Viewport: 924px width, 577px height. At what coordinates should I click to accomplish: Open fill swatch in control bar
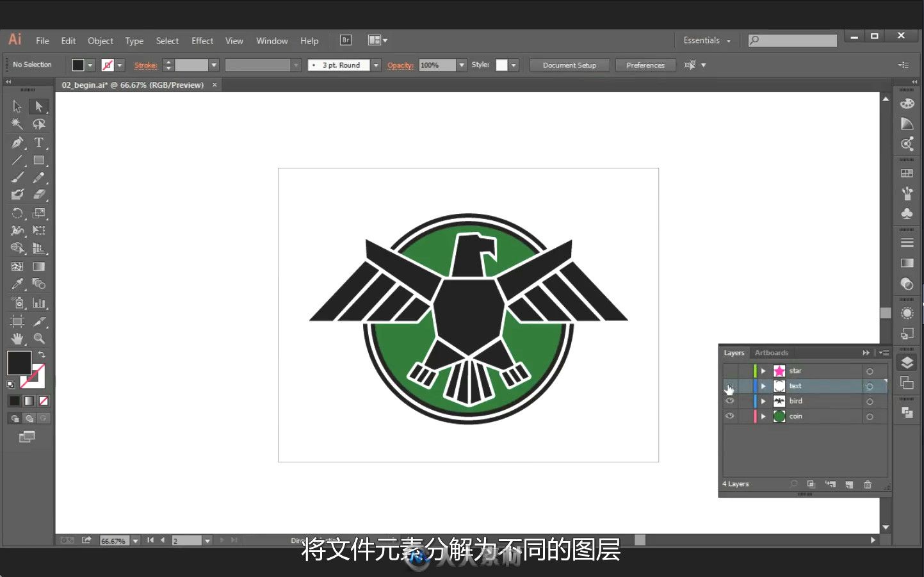(78, 65)
